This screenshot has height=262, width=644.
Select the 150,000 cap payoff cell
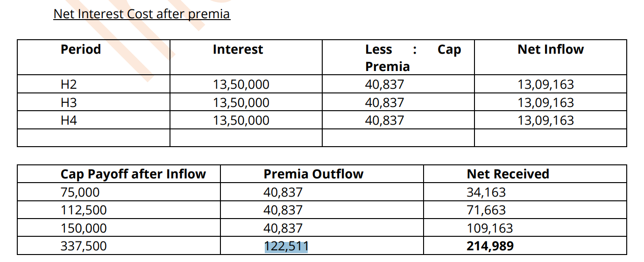[x=84, y=228]
